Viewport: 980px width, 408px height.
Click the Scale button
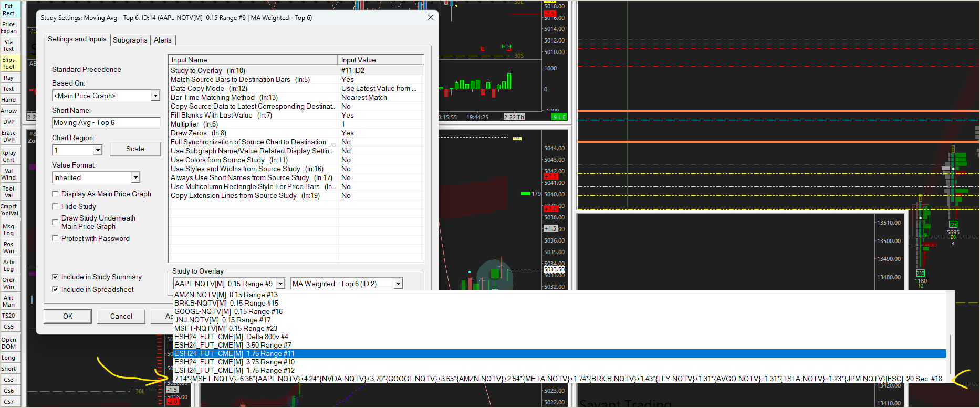click(135, 149)
